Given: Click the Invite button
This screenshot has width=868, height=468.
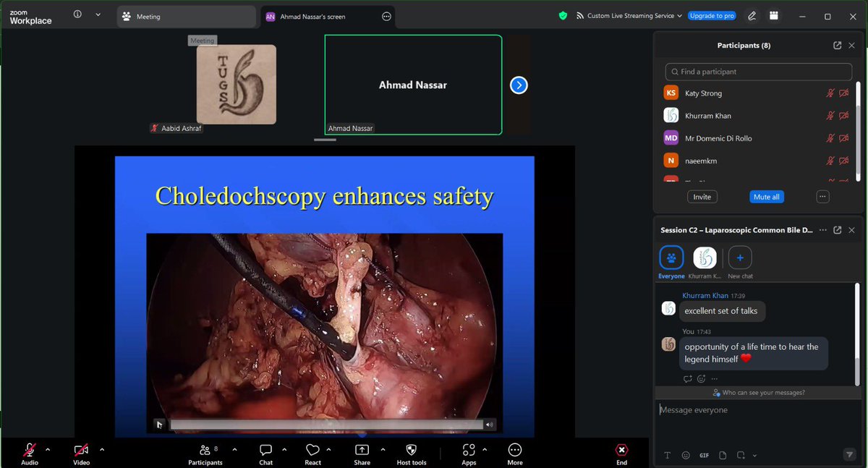Looking at the screenshot, I should click(x=702, y=197).
